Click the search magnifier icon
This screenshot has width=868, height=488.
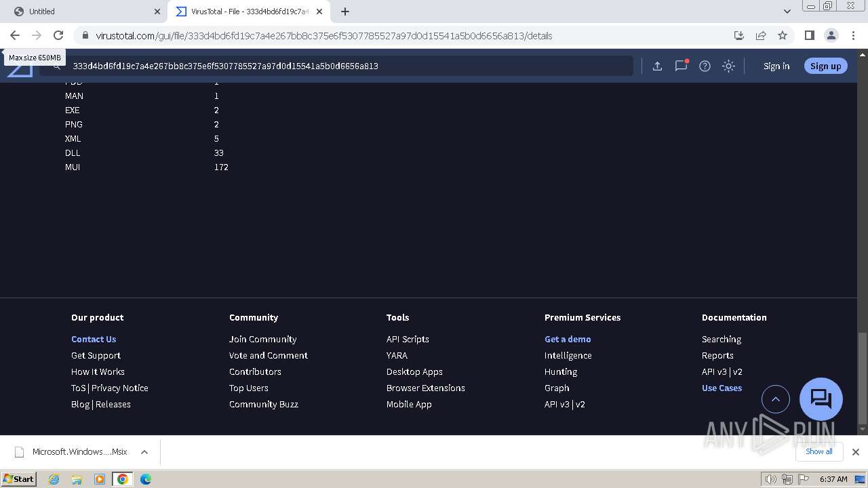point(57,66)
